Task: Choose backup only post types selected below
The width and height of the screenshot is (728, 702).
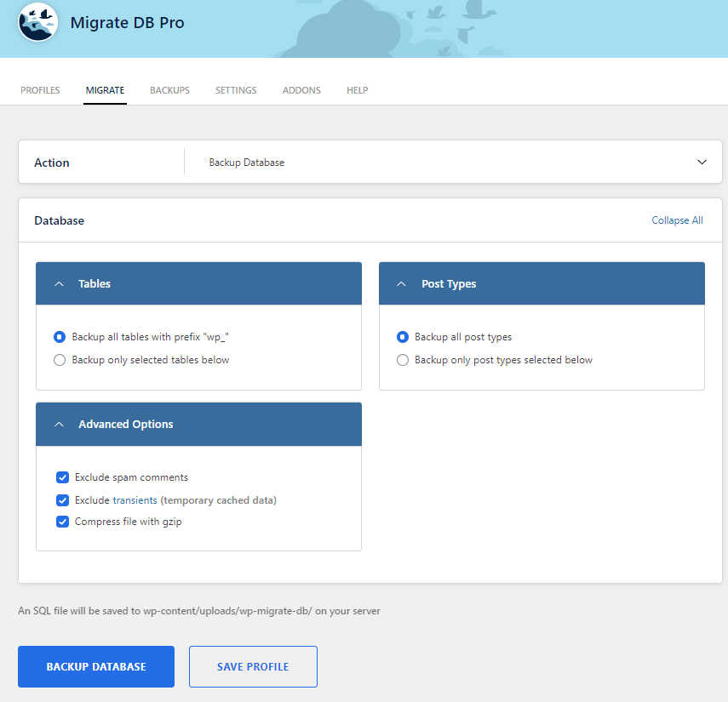Action: [402, 360]
